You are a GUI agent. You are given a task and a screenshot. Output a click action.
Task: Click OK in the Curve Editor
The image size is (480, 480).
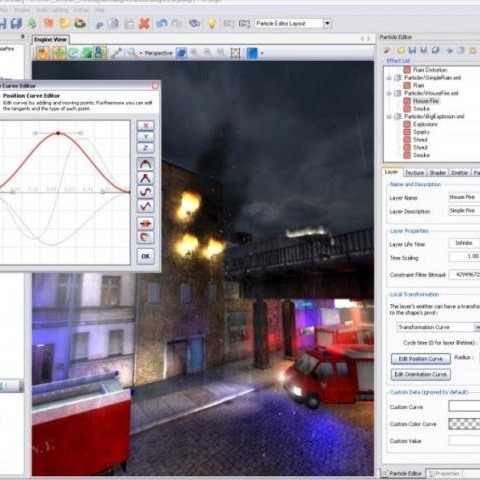(146, 256)
